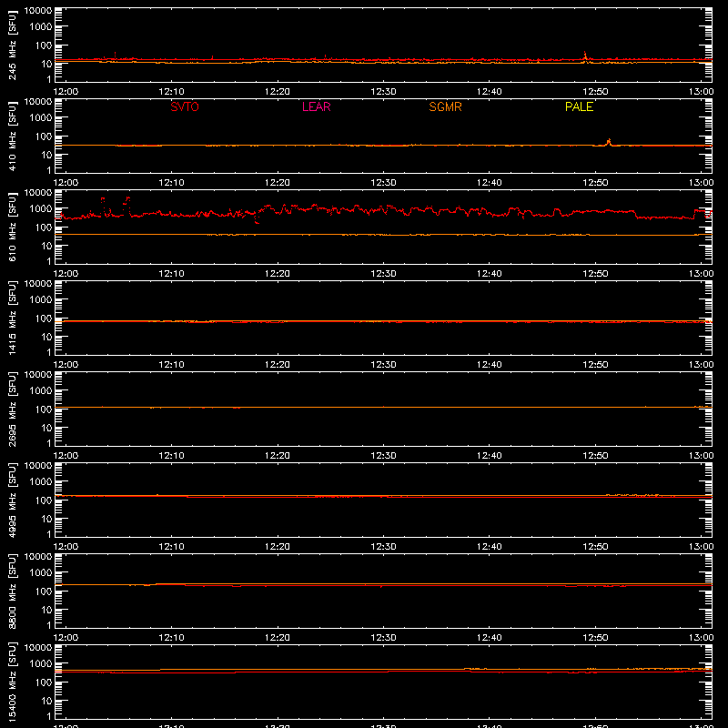Click the 1000 tick label on 610 MHz axis
The height and width of the screenshot is (728, 728).
click(x=41, y=209)
